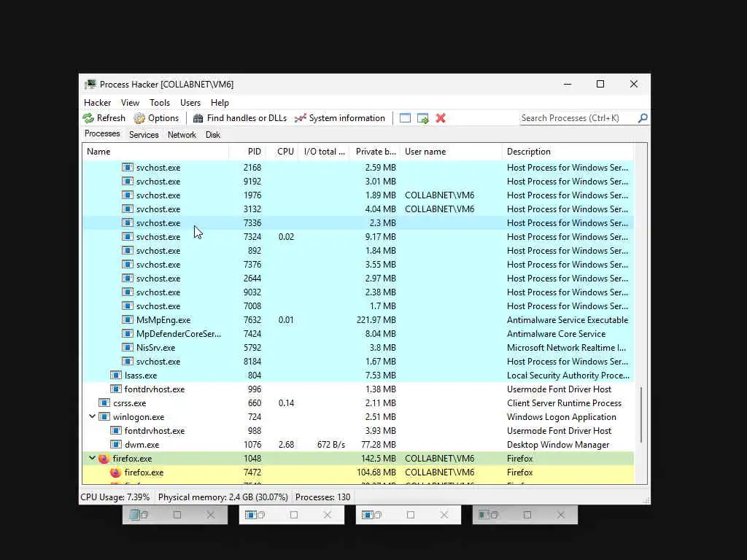Collapse the winlogon.exe tree node
Screen dimensions: 747x560
(92, 416)
